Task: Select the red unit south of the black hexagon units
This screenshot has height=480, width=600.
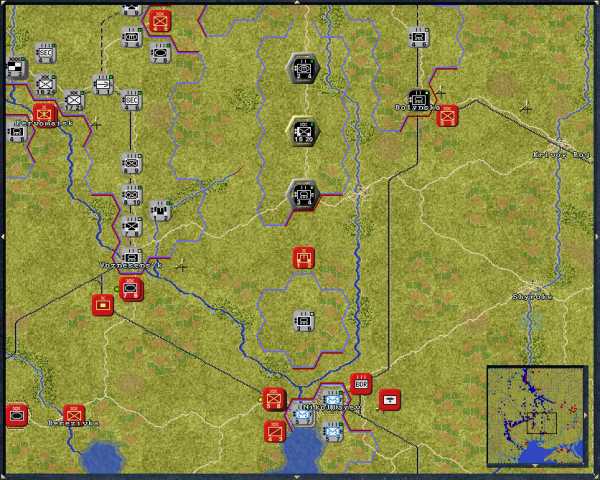Action: tap(303, 258)
